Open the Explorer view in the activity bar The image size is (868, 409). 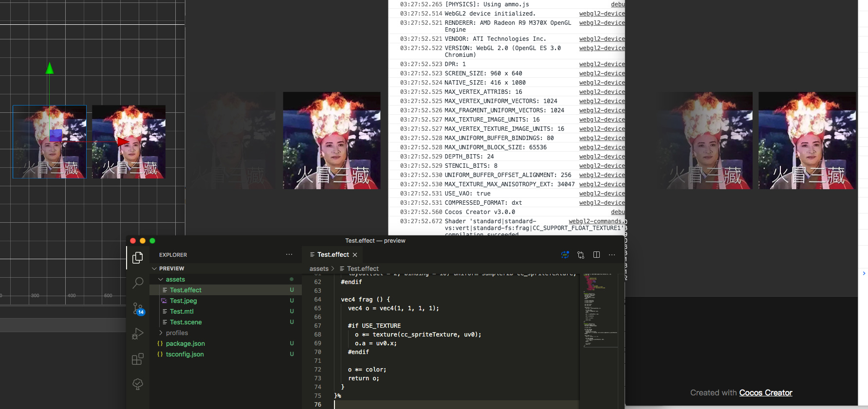[138, 257]
